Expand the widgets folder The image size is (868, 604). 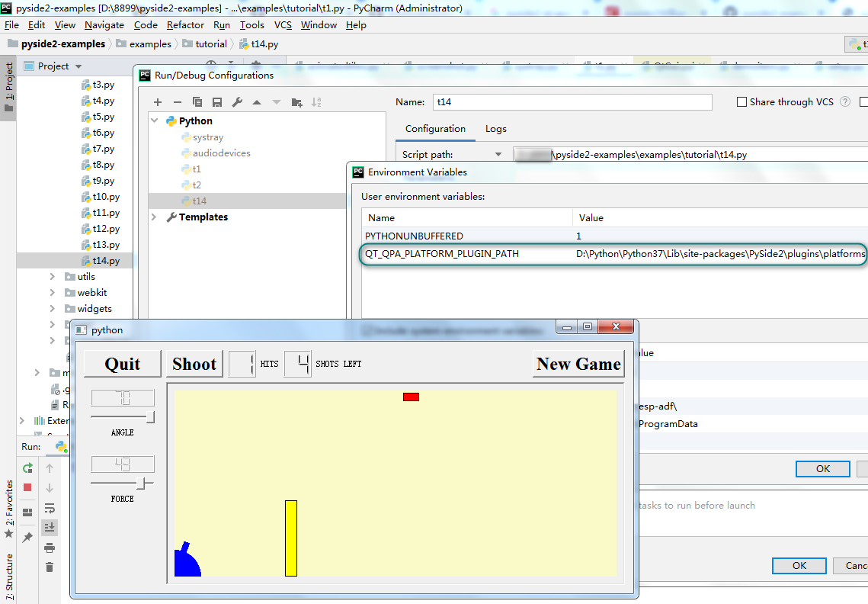pyautogui.click(x=53, y=309)
